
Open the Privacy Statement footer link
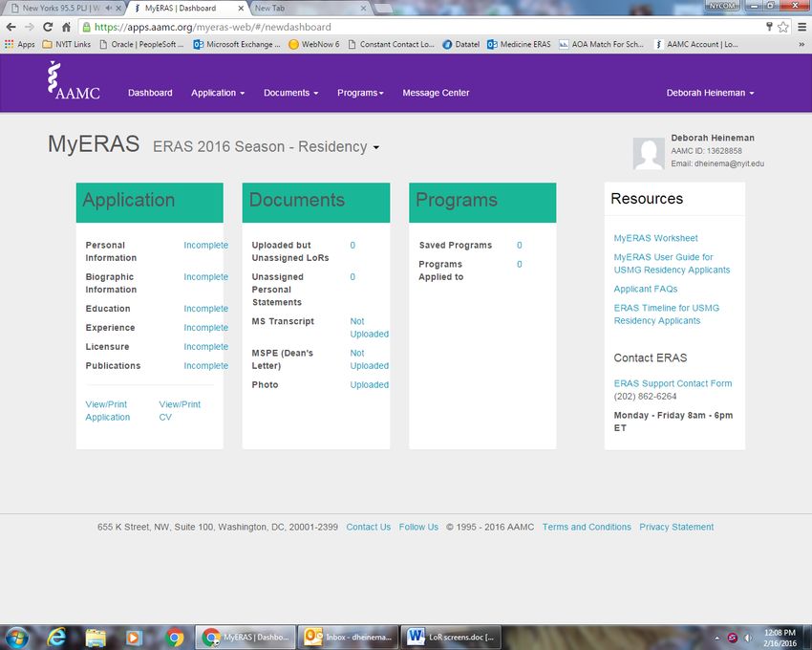point(676,527)
